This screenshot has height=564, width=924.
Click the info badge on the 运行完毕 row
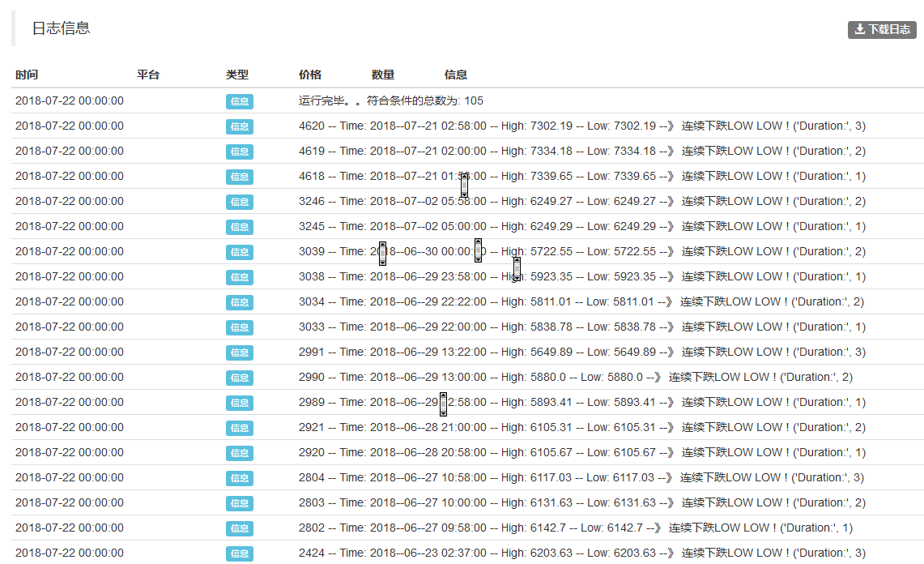pyautogui.click(x=240, y=101)
